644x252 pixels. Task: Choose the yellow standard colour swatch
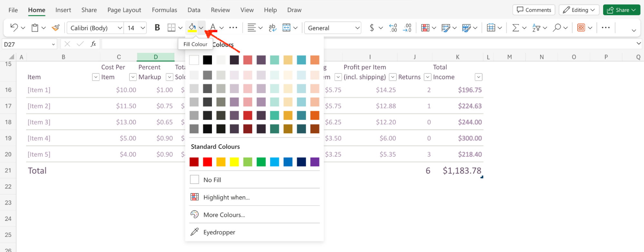[234, 162]
